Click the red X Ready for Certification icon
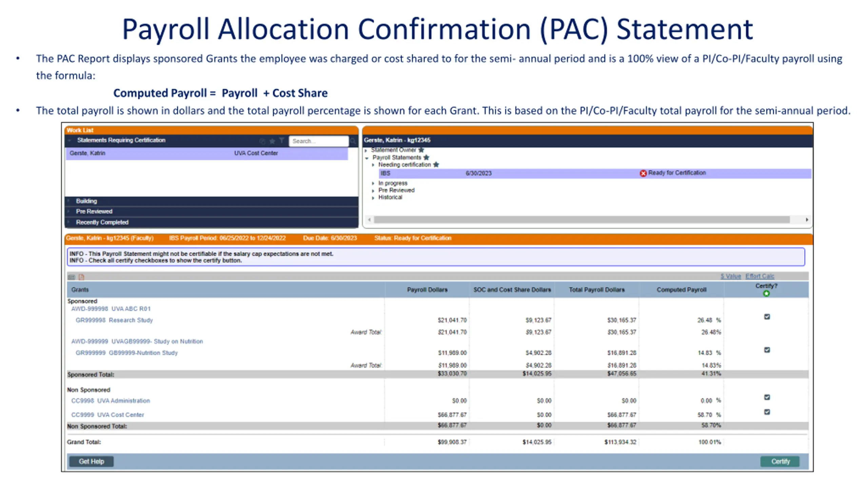This screenshot has height=488, width=868. point(643,173)
